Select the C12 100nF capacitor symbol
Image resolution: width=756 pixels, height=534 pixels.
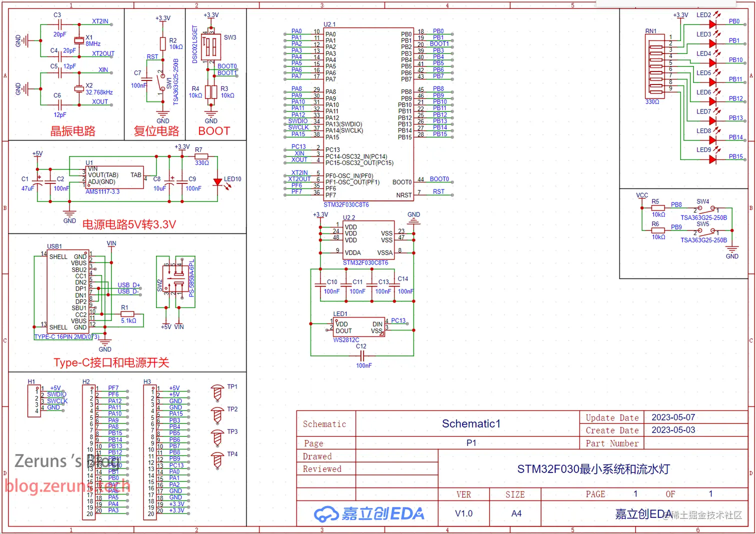[363, 355]
